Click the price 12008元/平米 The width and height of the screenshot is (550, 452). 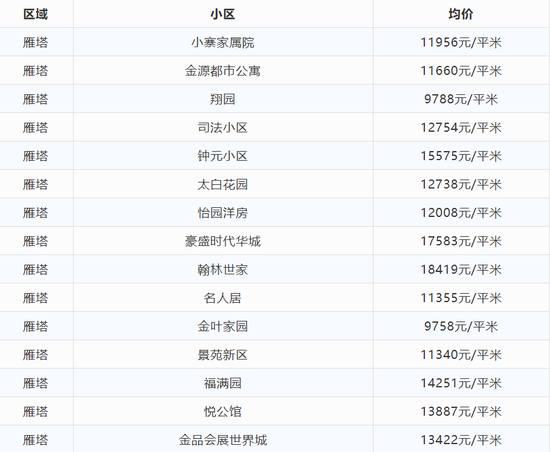(x=461, y=213)
